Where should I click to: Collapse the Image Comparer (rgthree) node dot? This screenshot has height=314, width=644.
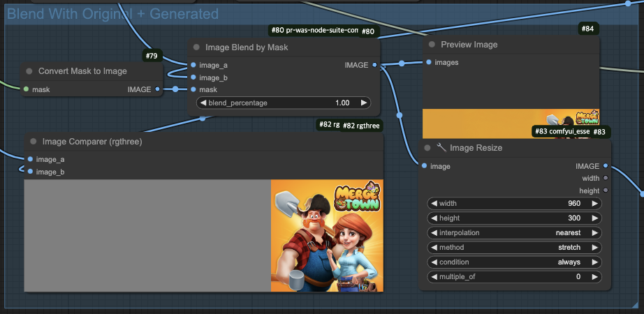[x=34, y=142]
